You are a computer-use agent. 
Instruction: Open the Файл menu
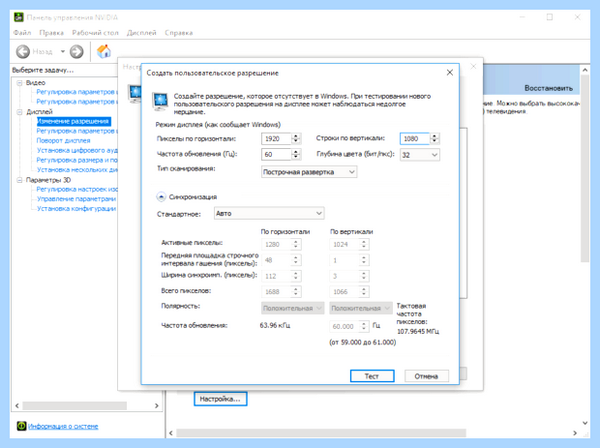[x=22, y=33]
